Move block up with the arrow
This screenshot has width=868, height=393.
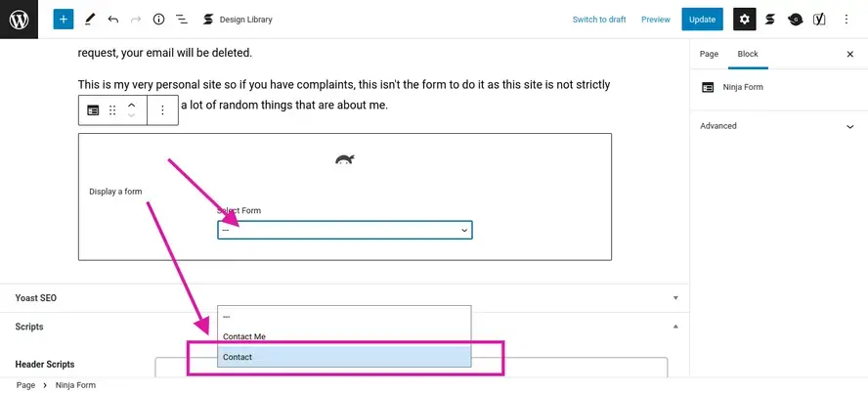click(132, 104)
